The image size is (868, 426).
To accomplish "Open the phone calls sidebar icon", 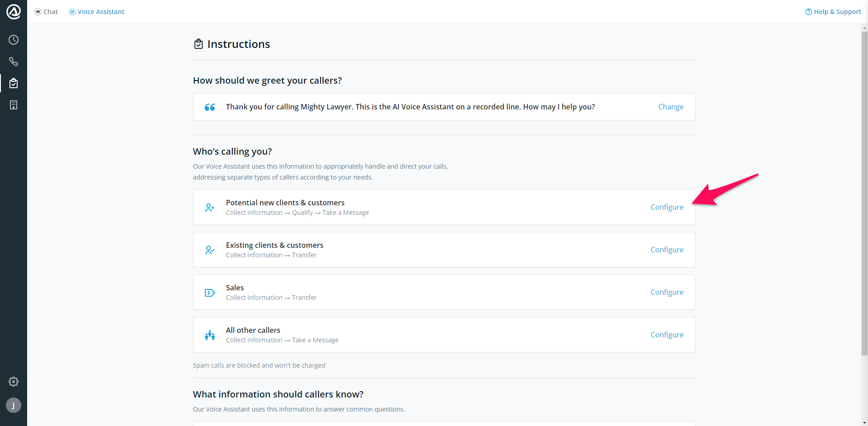I will (x=14, y=62).
